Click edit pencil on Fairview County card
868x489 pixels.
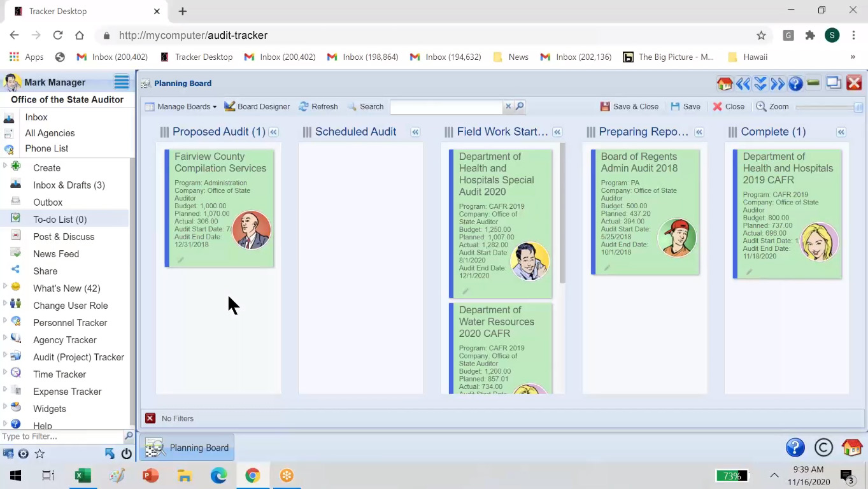pyautogui.click(x=181, y=260)
